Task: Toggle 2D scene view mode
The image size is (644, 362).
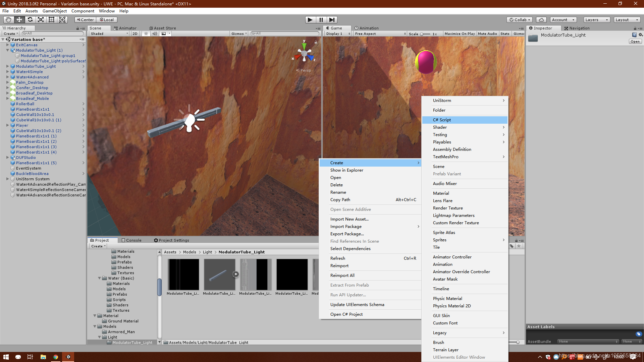Action: 135,34
